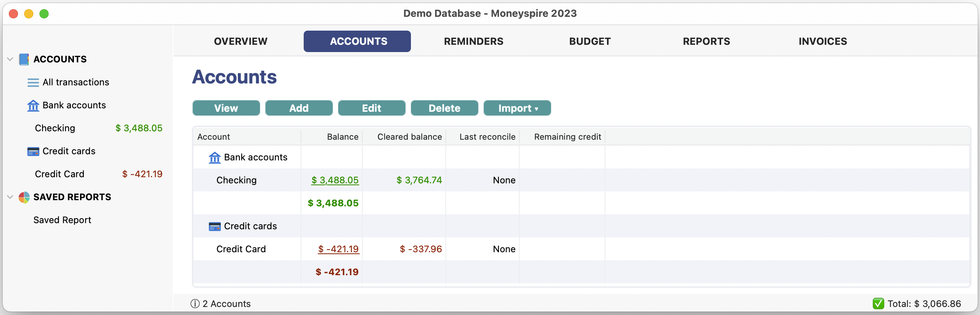Select the Credit Card row name in table

click(241, 249)
